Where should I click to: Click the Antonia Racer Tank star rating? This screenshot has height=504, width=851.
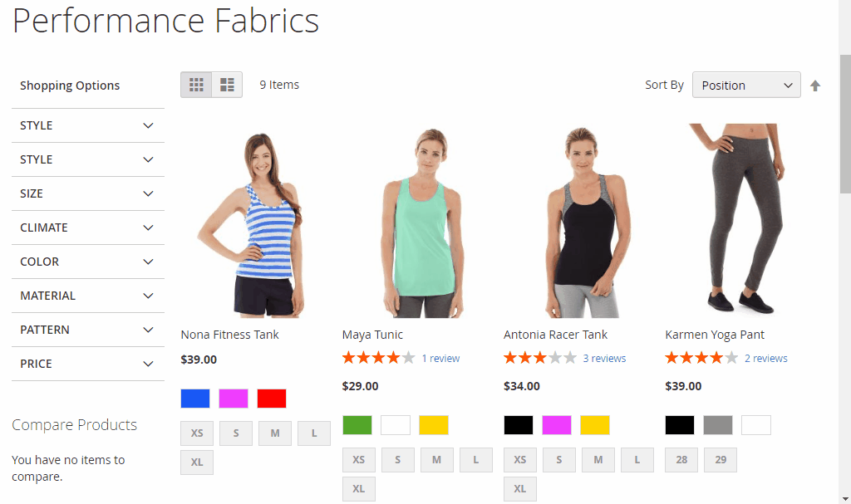click(539, 358)
